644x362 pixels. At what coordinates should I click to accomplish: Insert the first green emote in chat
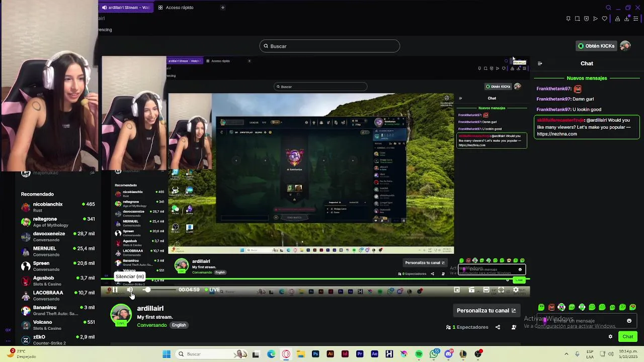point(541,307)
